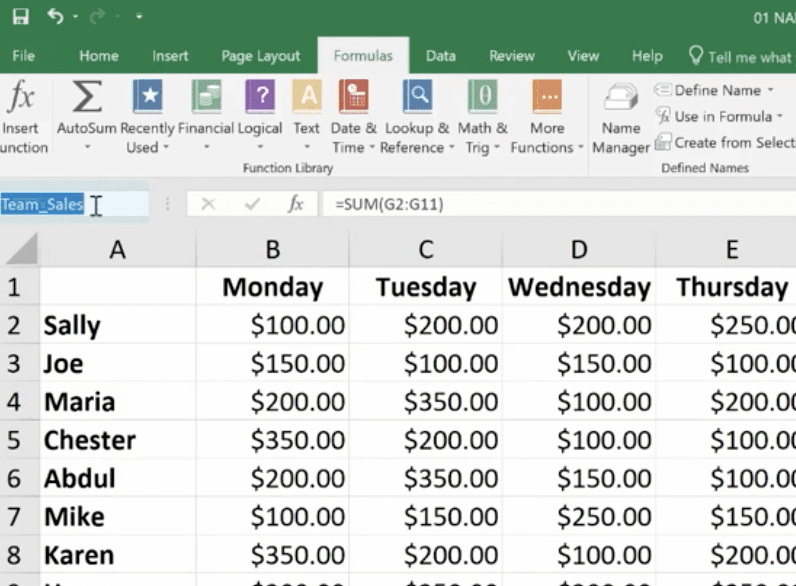Expand the Use in Formula dropdown
Viewport: 796px width, 586px height.
click(x=779, y=116)
